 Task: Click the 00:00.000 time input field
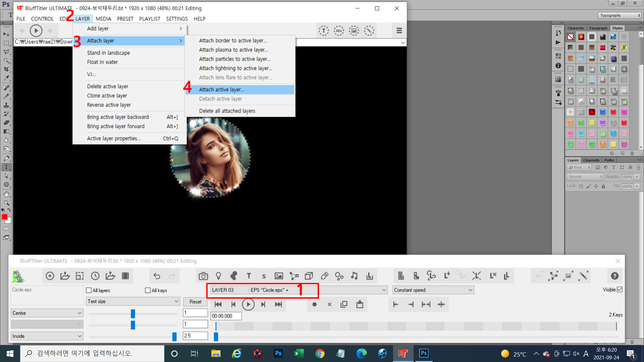pyautogui.click(x=226, y=316)
